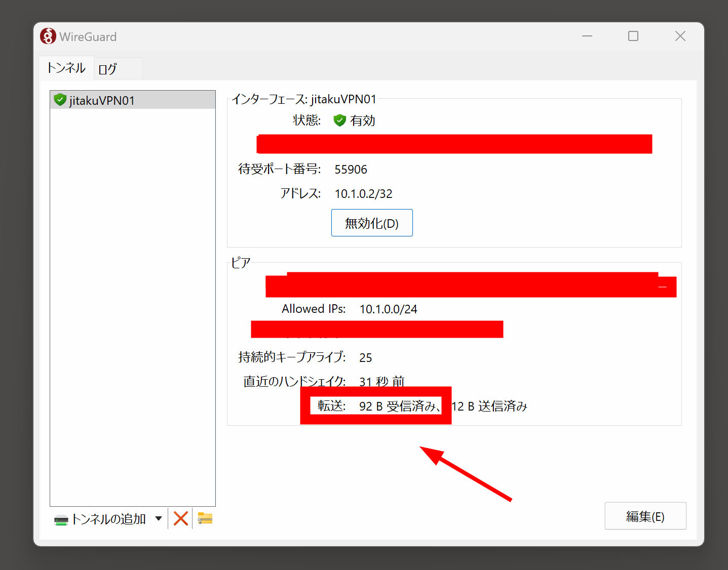The image size is (728, 570).
Task: Switch to the トンネル tab
Action: point(66,68)
